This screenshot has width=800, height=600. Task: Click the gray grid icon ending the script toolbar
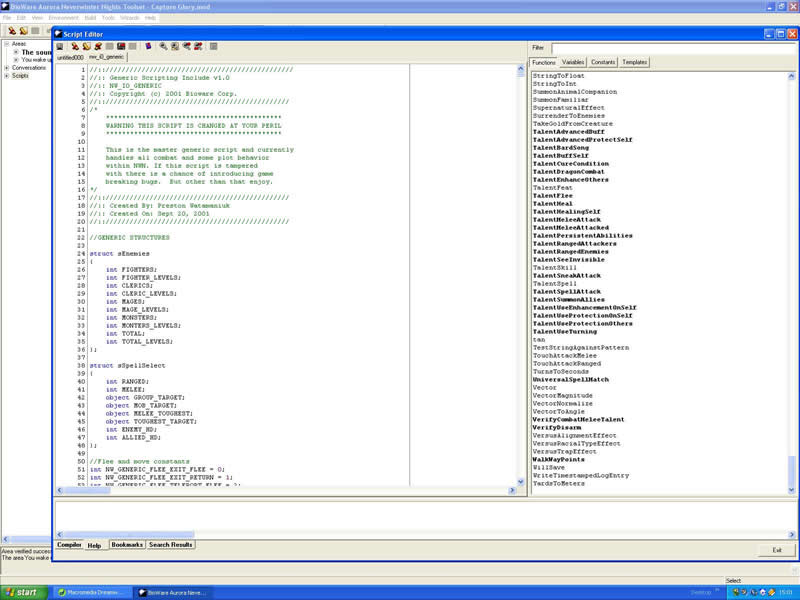pos(214,46)
